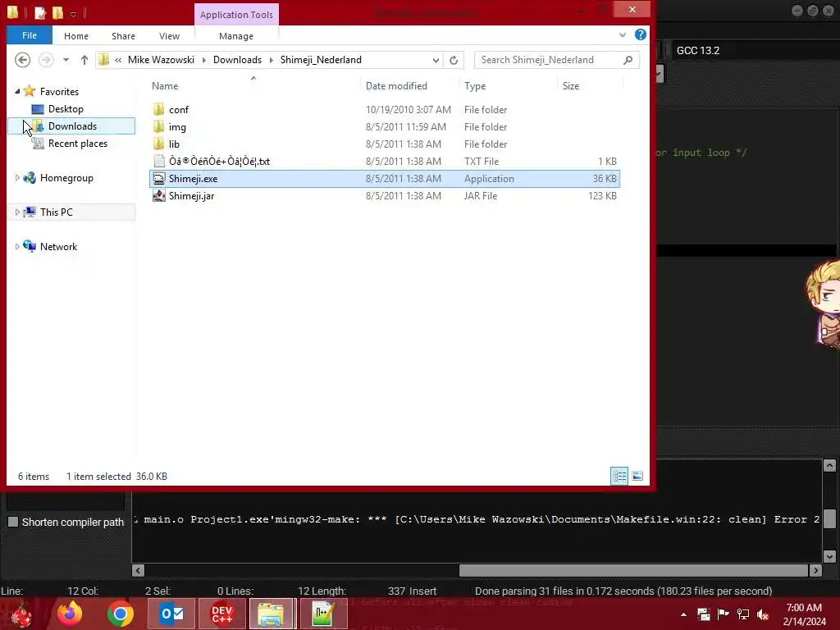Click Mike Wazowski in address breadcrumb
840x630 pixels.
point(161,59)
